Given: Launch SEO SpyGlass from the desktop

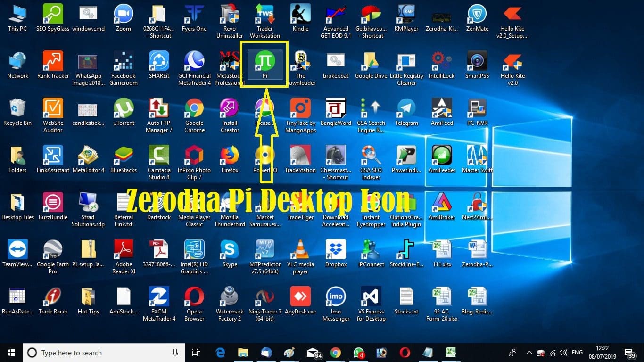Looking at the screenshot, I should pyautogui.click(x=53, y=17).
